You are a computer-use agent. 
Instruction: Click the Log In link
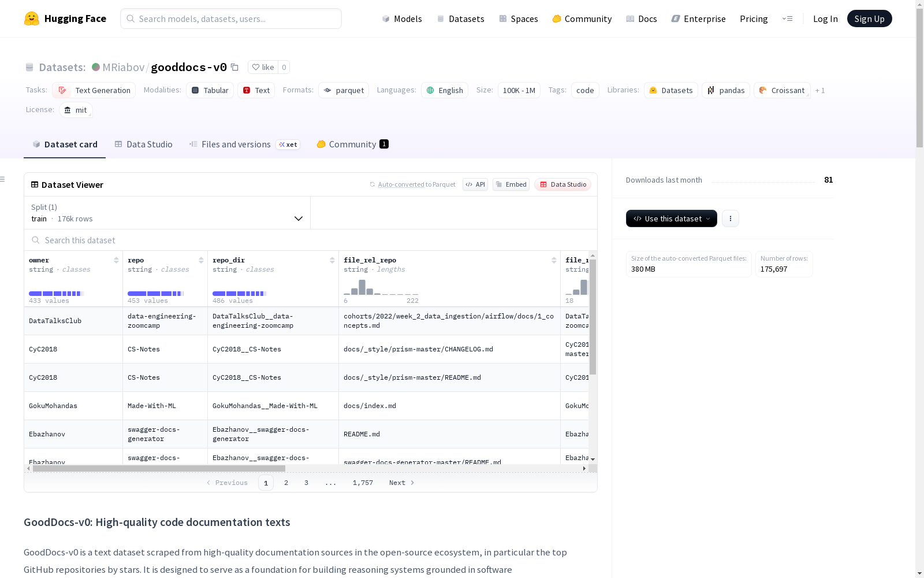(x=825, y=18)
